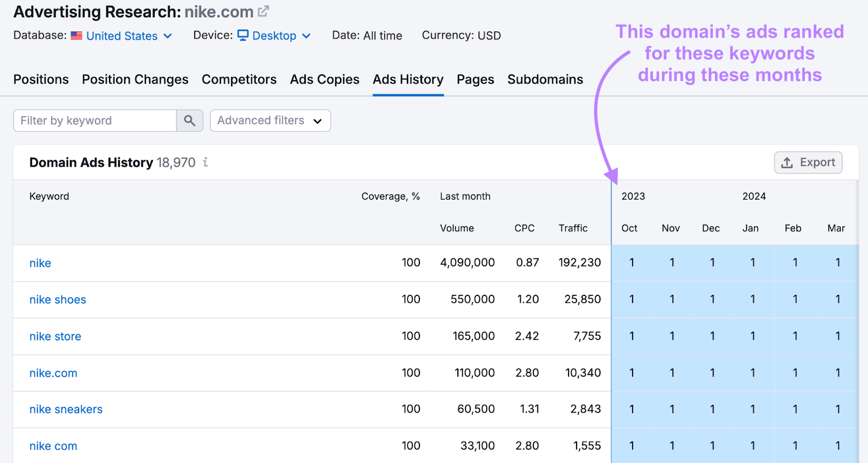
Task: Click nike store's Dec ad position cell
Action: tap(712, 336)
